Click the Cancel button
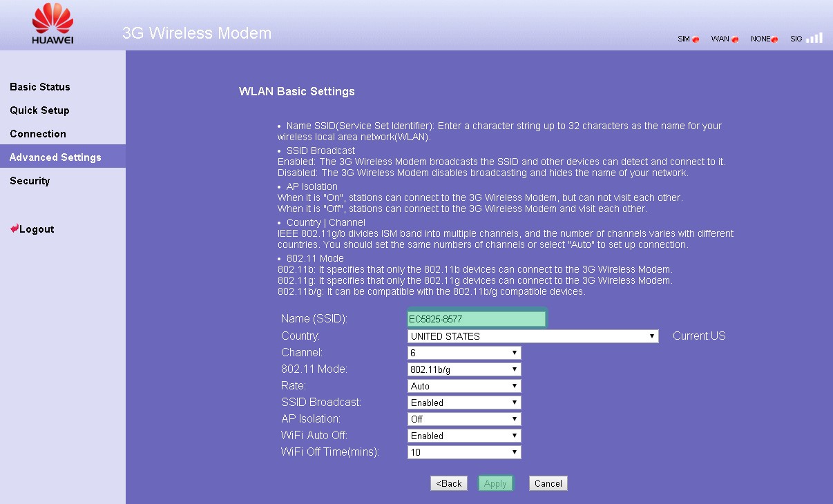Image resolution: width=833 pixels, height=504 pixels. [548, 483]
